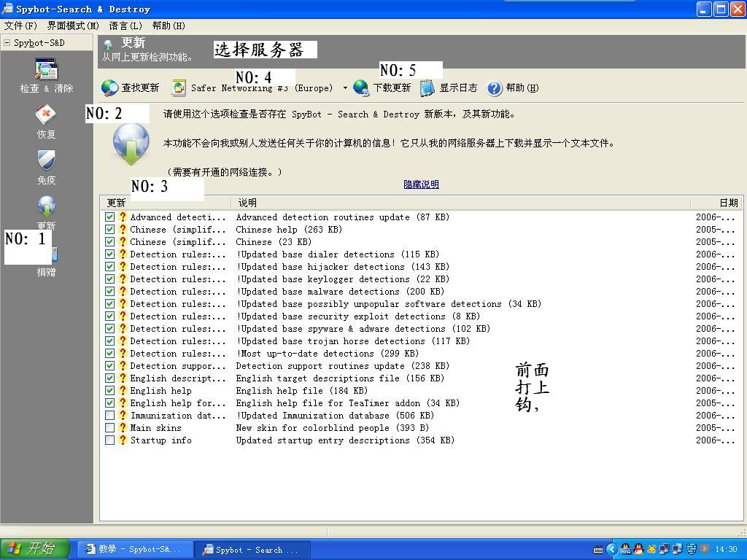Click the Spybot icon in the title bar
Viewport: 747px width, 560px height.
(7, 9)
